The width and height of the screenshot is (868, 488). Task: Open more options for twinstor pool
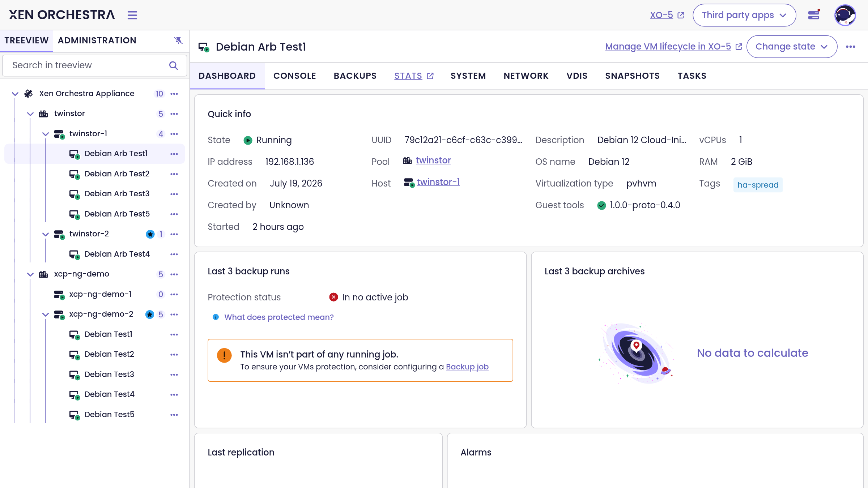[174, 114]
